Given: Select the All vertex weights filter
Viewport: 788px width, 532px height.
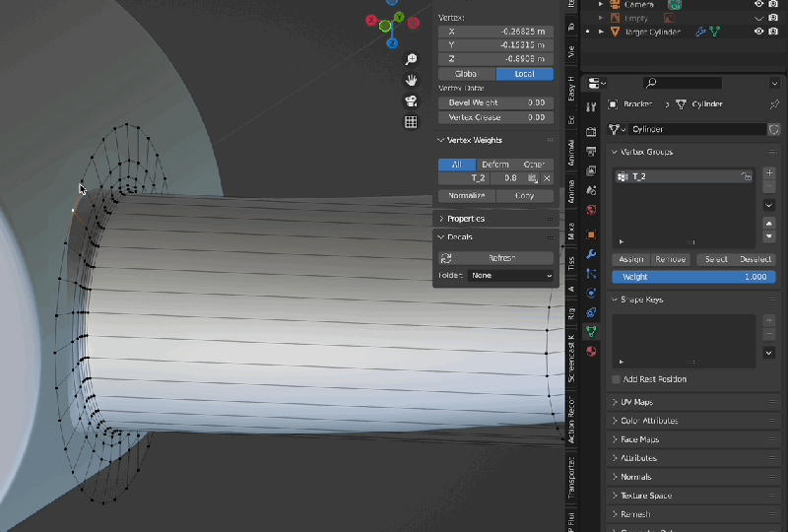Looking at the screenshot, I should click(457, 165).
